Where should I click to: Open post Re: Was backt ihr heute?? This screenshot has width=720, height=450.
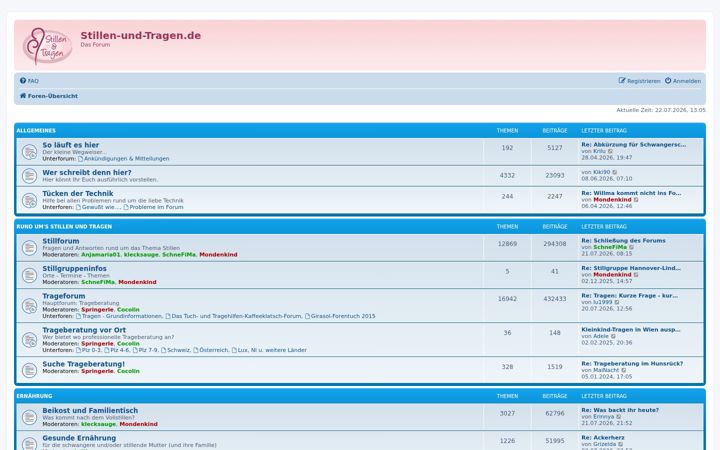[x=620, y=410]
